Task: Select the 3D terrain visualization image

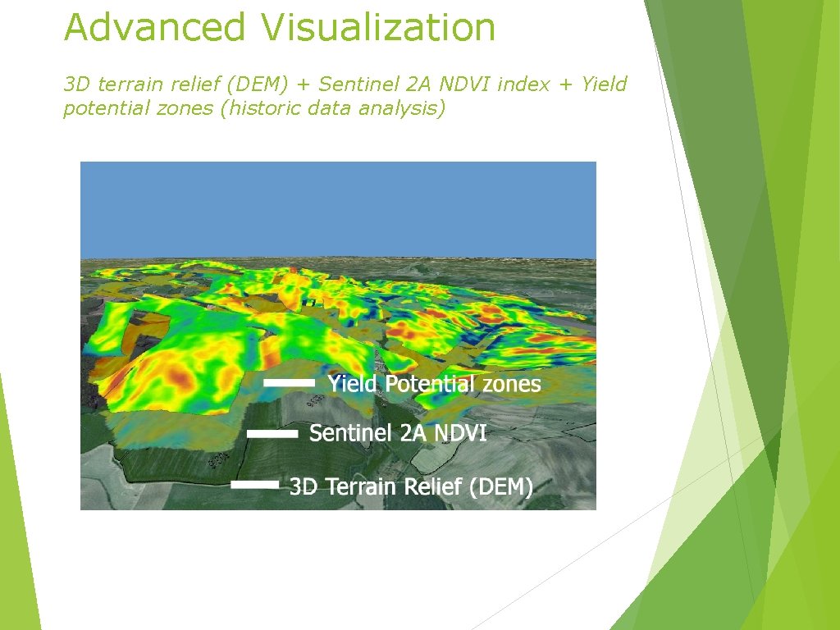Action: coord(338,336)
